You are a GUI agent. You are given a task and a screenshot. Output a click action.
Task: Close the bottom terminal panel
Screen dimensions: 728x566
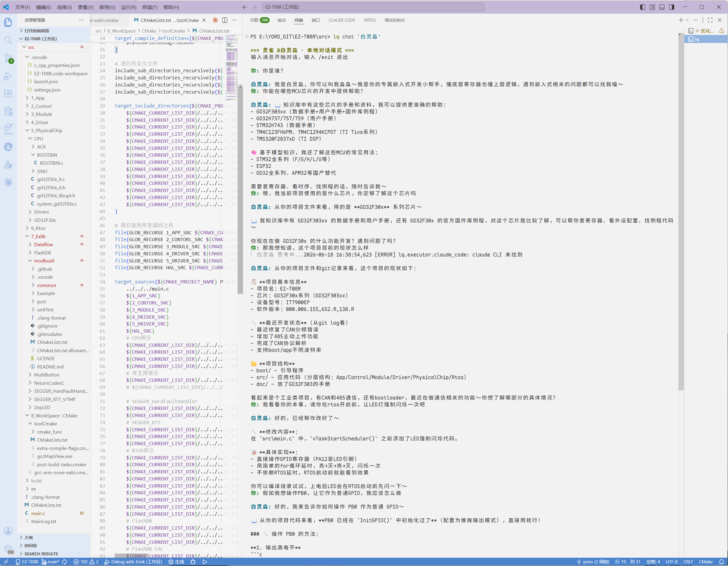click(720, 20)
